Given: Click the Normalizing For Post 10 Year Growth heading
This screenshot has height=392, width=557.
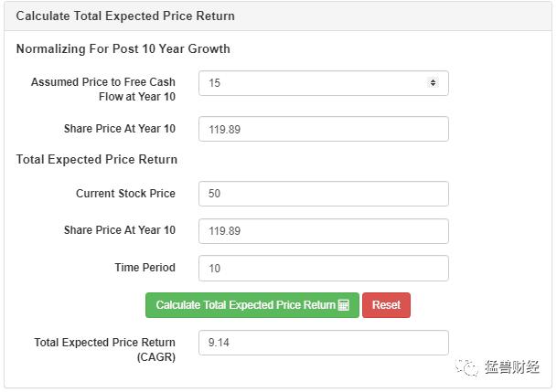Looking at the screenshot, I should pyautogui.click(x=123, y=48).
